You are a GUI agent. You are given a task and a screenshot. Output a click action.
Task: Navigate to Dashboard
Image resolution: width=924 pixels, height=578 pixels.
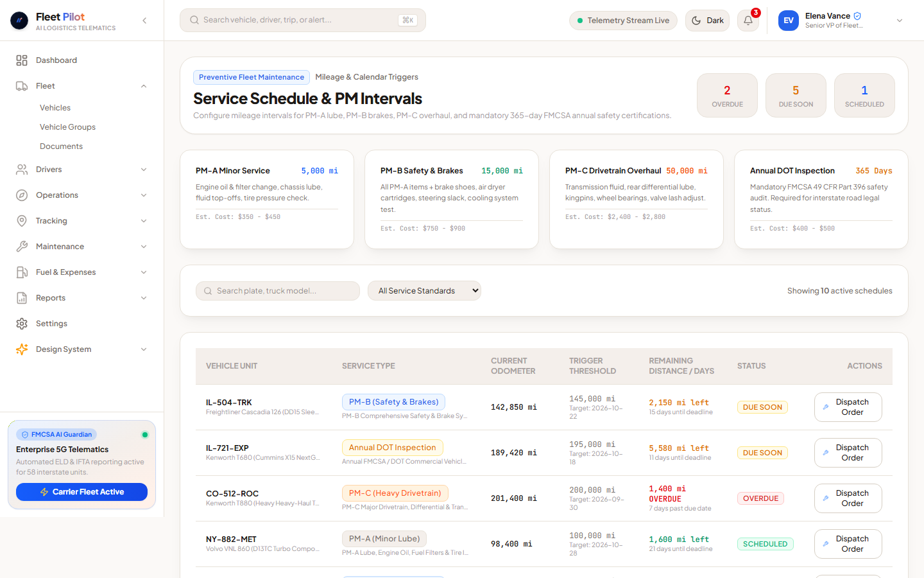pyautogui.click(x=81, y=60)
